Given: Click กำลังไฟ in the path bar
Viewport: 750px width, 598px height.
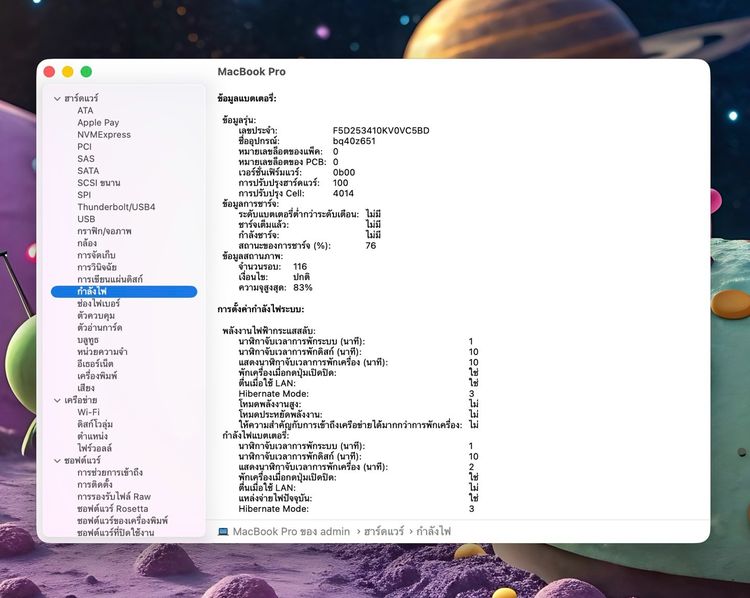Looking at the screenshot, I should (x=433, y=532).
